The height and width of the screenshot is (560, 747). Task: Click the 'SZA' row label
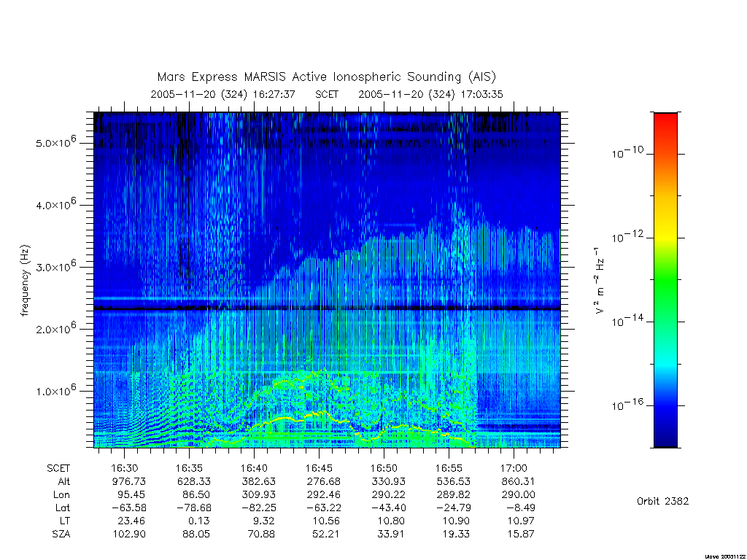tap(61, 534)
